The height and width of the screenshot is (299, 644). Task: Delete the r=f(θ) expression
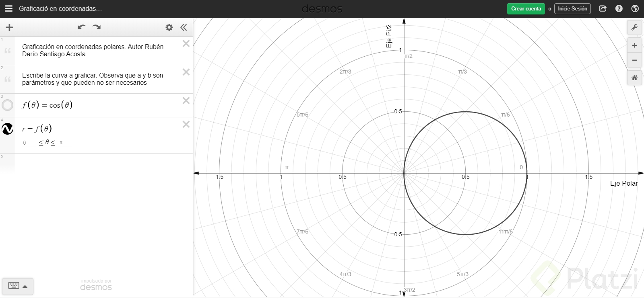tap(186, 124)
